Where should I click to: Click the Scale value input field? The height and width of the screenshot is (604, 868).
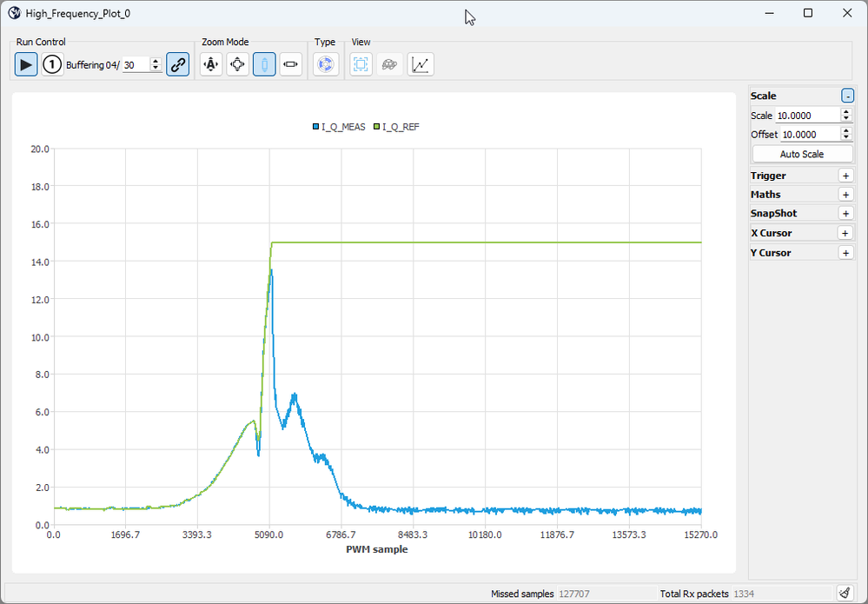pos(807,116)
